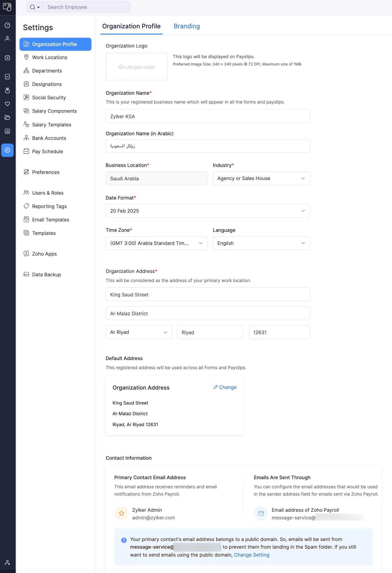The width and height of the screenshot is (392, 573).
Task: Click the Change Setting link
Action: tap(252, 555)
